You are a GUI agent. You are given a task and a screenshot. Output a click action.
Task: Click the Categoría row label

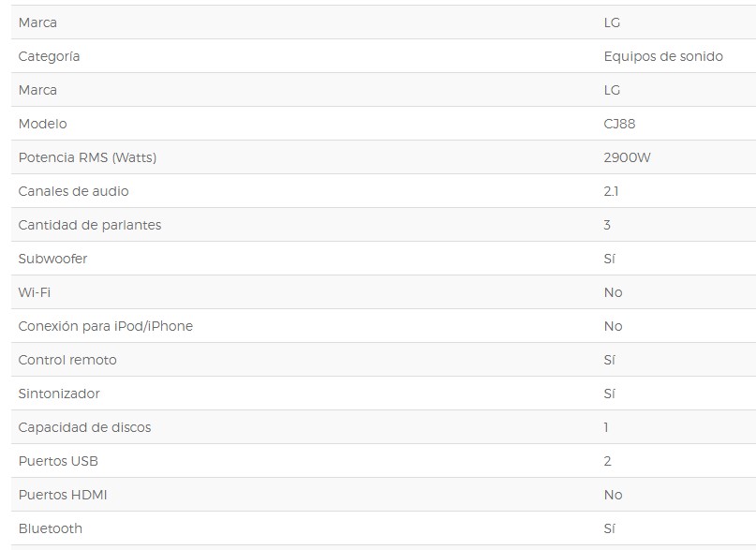pos(49,56)
